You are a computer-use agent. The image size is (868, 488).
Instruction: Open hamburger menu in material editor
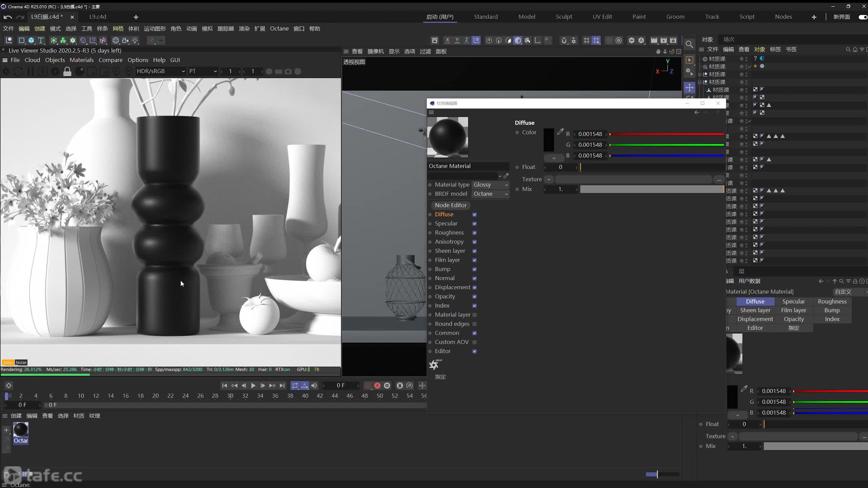pyautogui.click(x=431, y=113)
